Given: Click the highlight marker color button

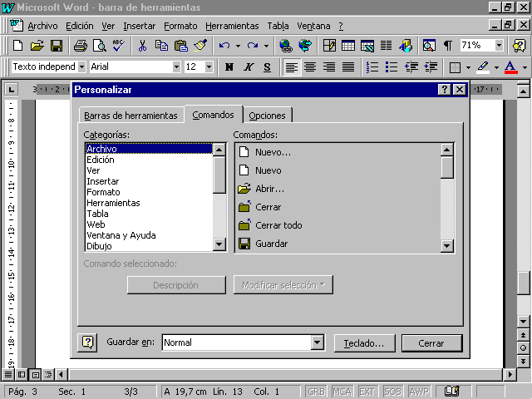Looking at the screenshot, I should tap(483, 67).
